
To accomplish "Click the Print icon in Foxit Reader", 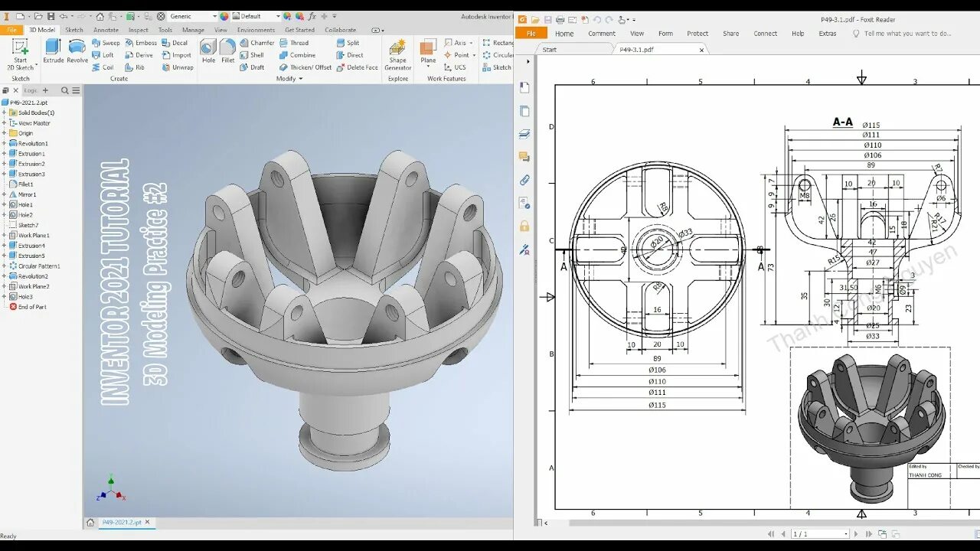I will pyautogui.click(x=560, y=20).
